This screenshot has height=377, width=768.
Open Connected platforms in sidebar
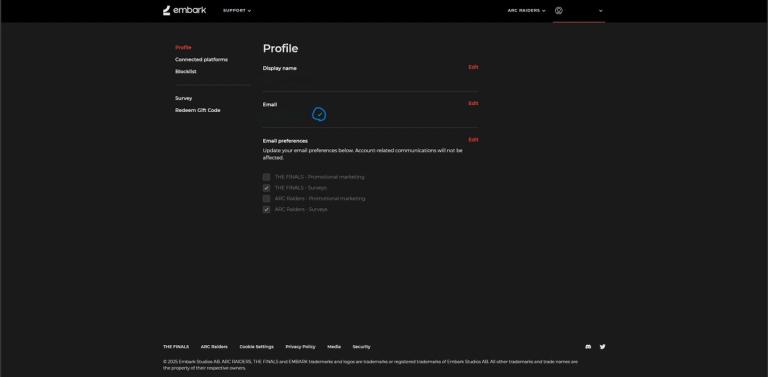201,59
